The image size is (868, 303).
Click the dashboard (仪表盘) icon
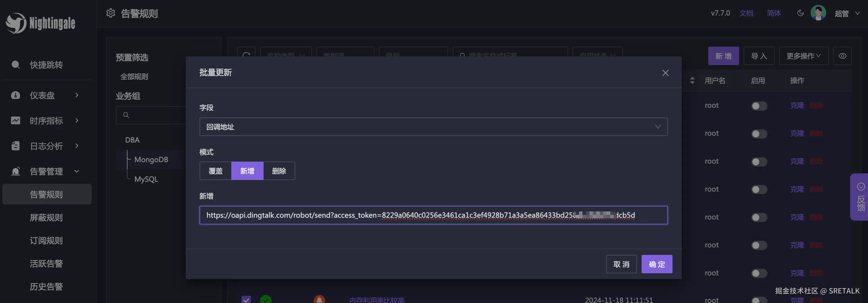[16, 95]
